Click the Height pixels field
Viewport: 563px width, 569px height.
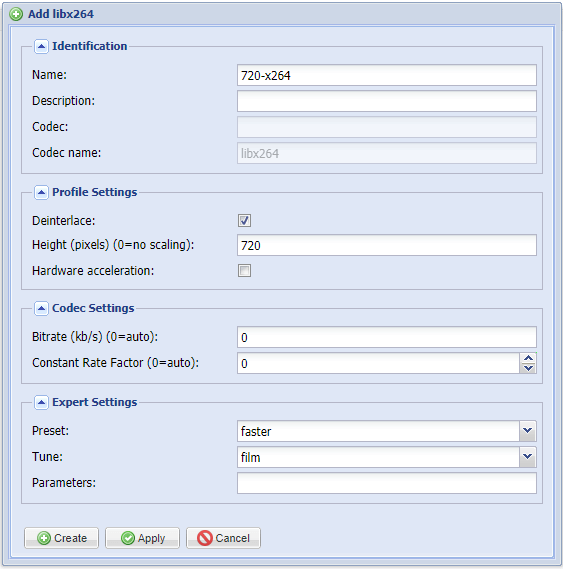(387, 245)
